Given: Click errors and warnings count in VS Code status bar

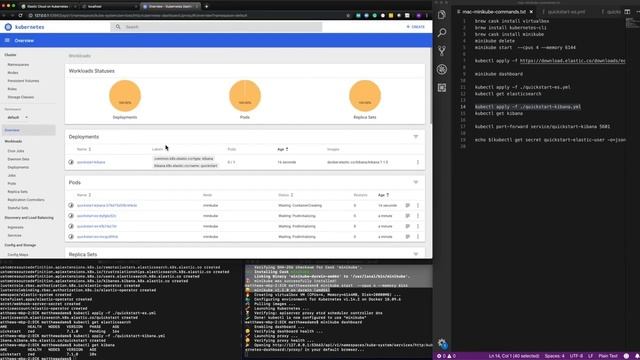Looking at the screenshot, I should pyautogui.click(x=446, y=356).
